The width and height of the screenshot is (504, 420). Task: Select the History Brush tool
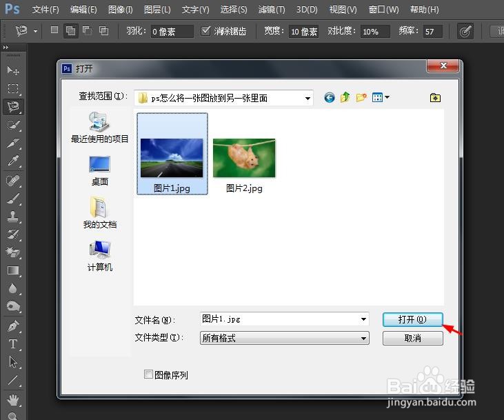tap(13, 234)
